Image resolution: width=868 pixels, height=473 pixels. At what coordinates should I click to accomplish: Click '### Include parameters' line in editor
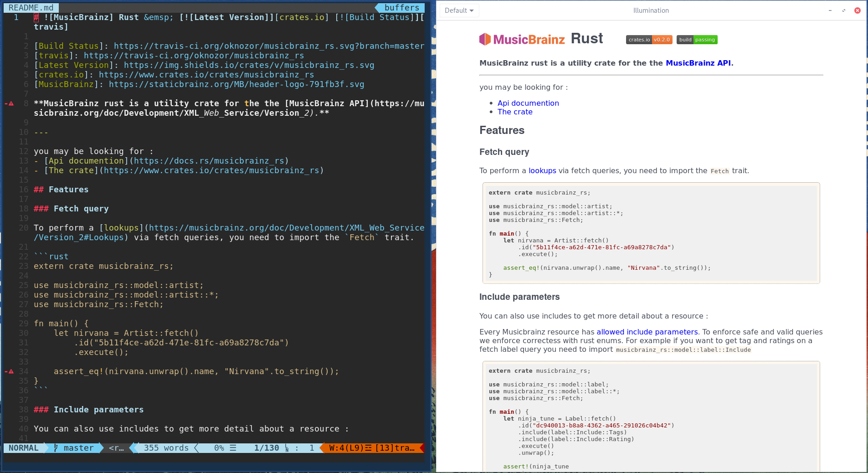[89, 410]
